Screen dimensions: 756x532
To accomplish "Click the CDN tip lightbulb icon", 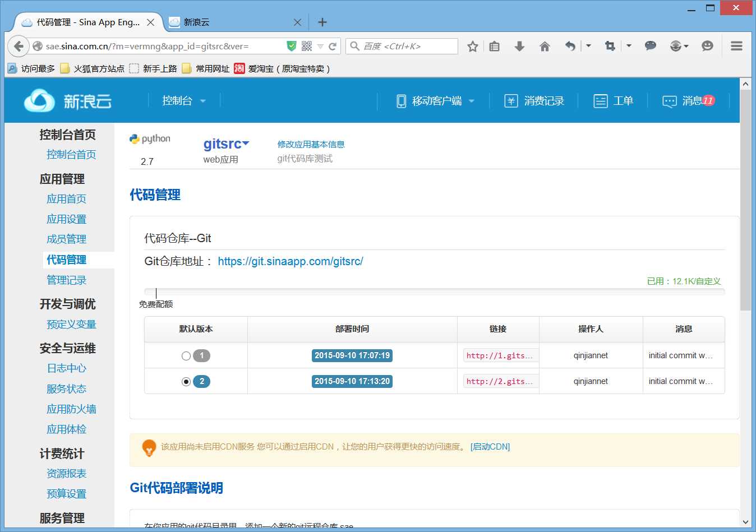I will point(149,447).
